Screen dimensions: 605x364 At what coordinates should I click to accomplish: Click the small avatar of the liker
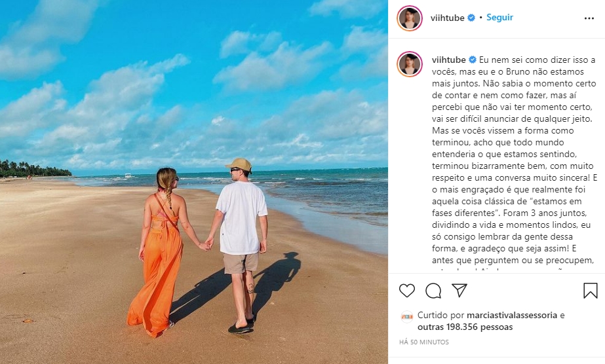[x=407, y=317]
